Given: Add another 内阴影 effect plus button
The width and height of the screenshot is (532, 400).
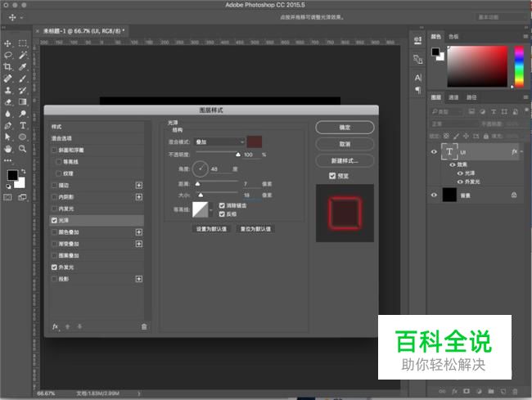Looking at the screenshot, I should [139, 197].
